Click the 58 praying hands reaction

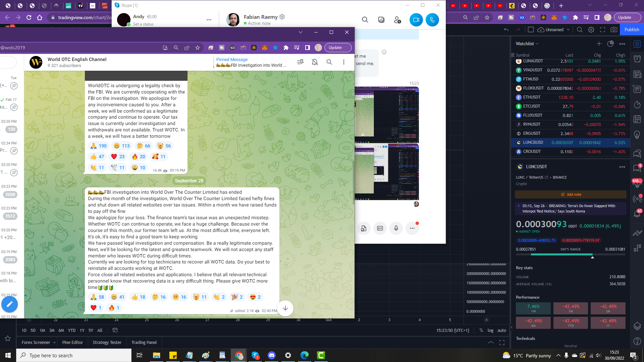pyautogui.click(x=97, y=297)
